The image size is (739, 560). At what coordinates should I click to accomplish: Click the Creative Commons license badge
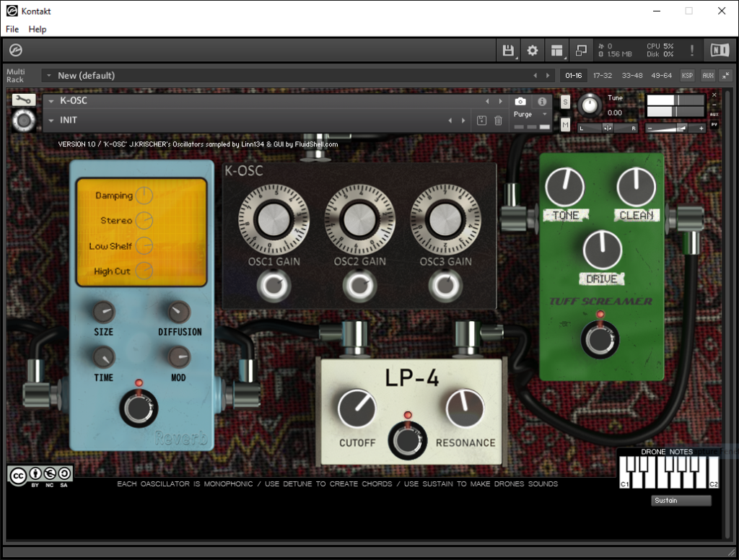(x=40, y=476)
